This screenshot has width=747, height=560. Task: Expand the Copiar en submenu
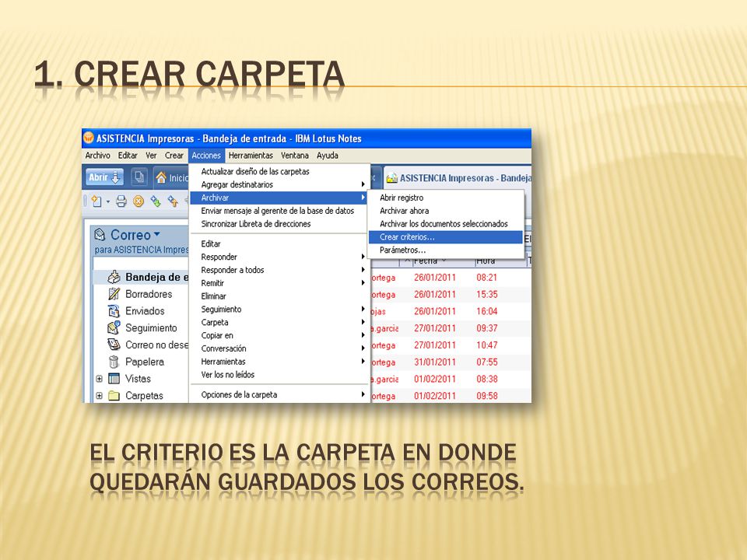(363, 335)
